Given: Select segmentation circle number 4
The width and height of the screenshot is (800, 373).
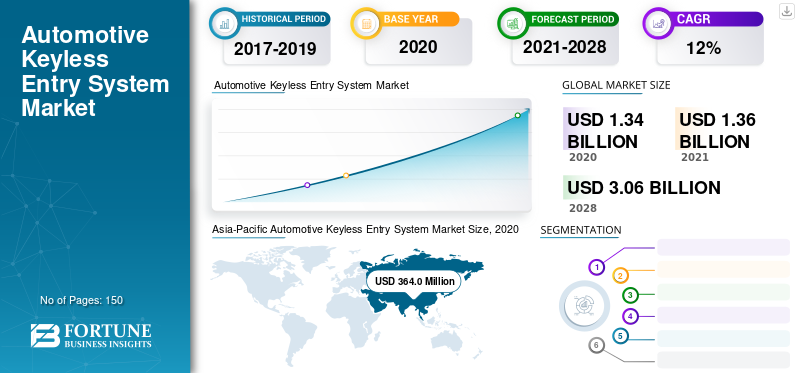Looking at the screenshot, I should click(x=631, y=316).
